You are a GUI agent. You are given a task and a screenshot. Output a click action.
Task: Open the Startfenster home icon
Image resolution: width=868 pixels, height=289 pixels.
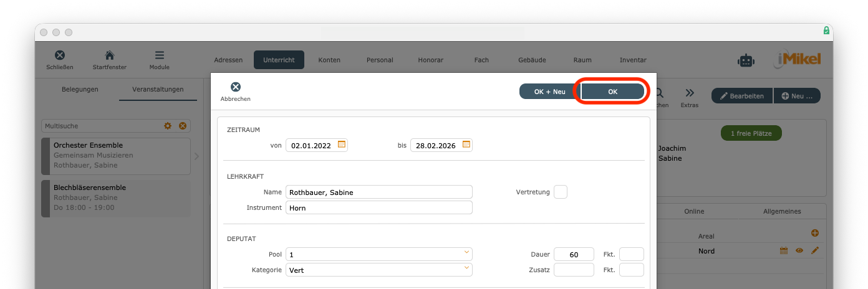click(x=110, y=55)
